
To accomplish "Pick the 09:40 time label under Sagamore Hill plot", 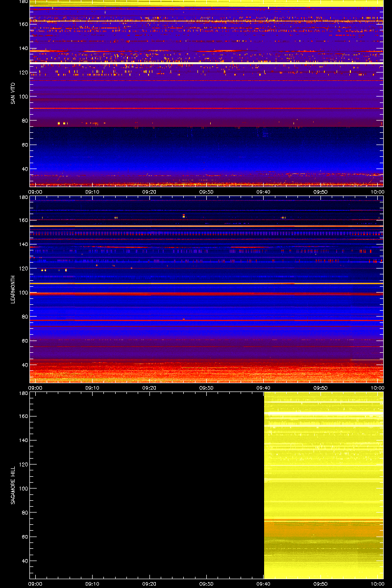I will click(264, 584).
